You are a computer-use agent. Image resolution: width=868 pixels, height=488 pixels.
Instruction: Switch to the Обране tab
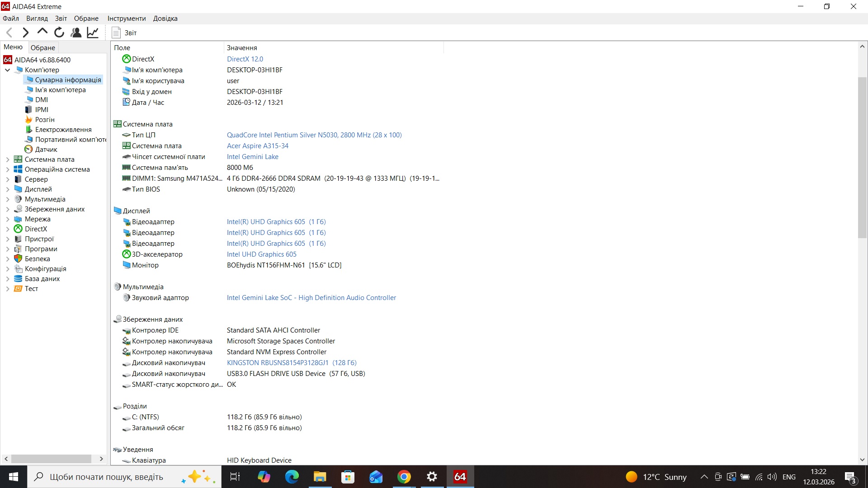coord(43,47)
